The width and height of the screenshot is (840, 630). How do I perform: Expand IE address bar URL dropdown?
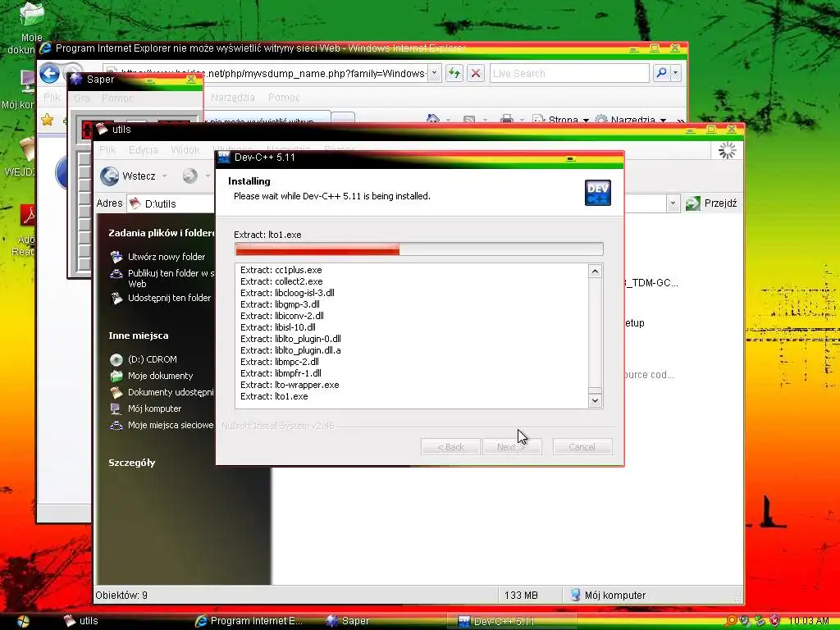pyautogui.click(x=435, y=73)
